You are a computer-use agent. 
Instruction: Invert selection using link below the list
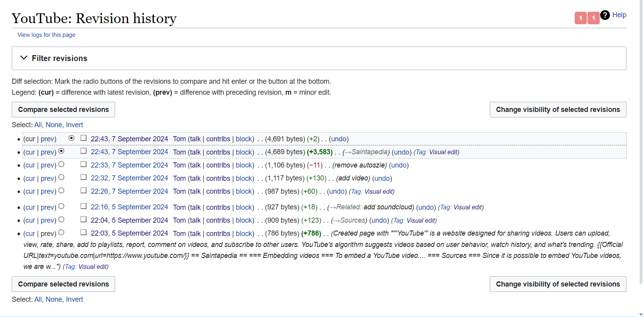(74, 299)
